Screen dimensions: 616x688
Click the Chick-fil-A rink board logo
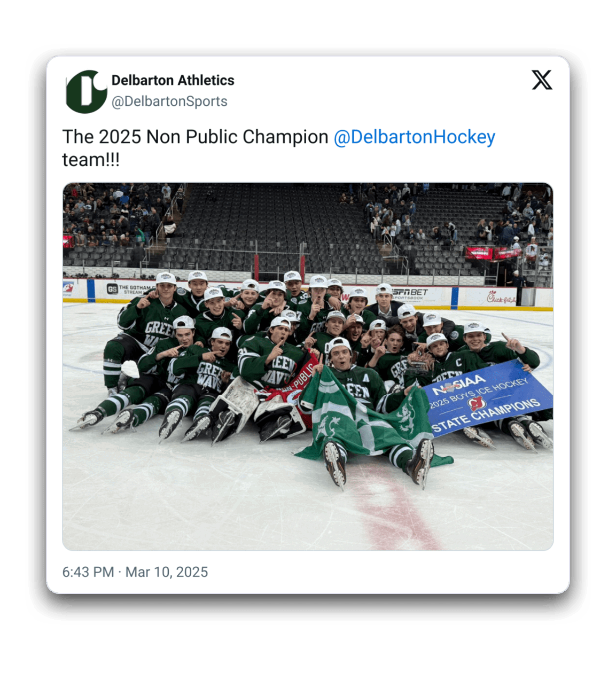click(501, 298)
